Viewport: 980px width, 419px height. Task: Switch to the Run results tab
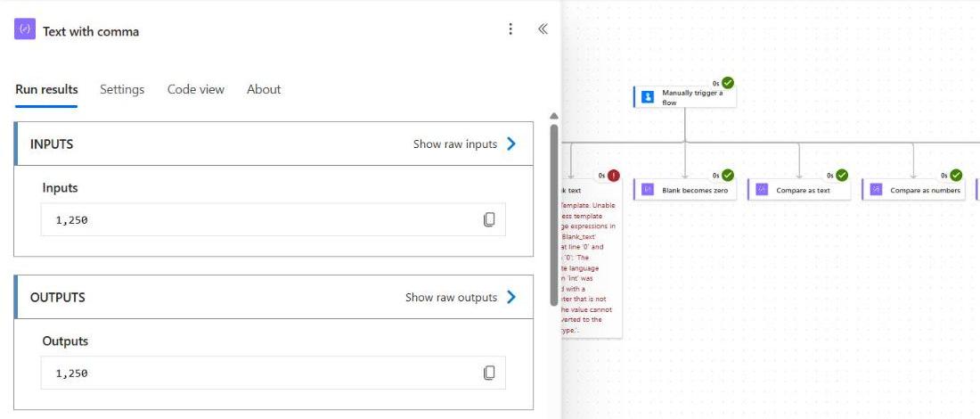pyautogui.click(x=46, y=89)
